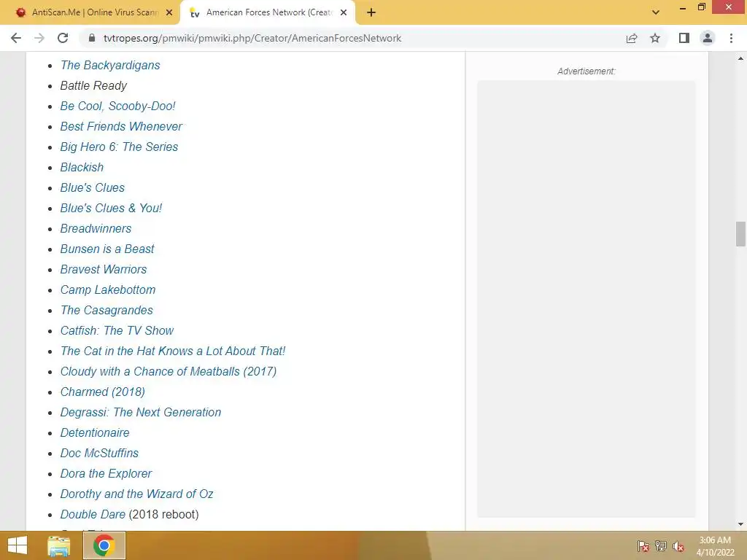This screenshot has width=747, height=560.
Task: Open the Double Dare link
Action: click(x=93, y=515)
